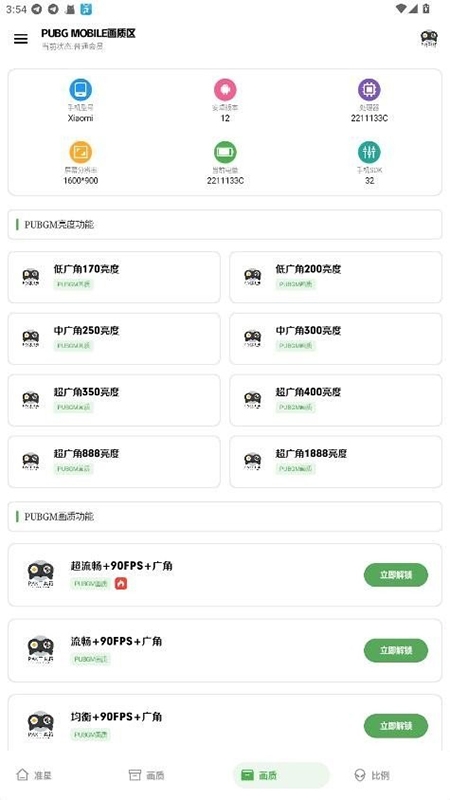Choose 超广角1888亮度 option

coord(336,462)
